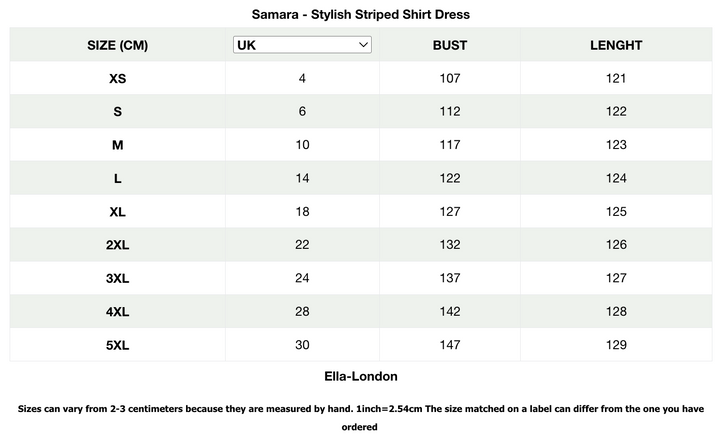The width and height of the screenshot is (720, 448).
Task: Select the 5XL size row label
Action: 118,345
